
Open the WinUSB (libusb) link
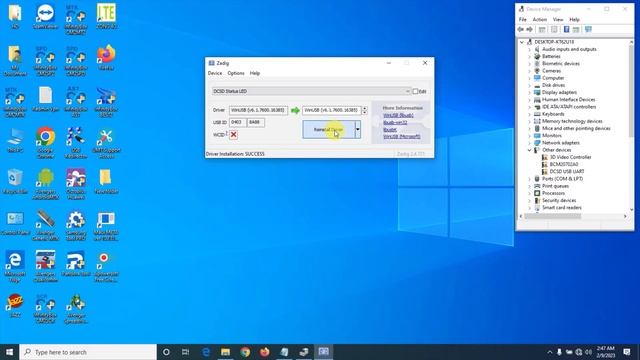[x=398, y=116]
